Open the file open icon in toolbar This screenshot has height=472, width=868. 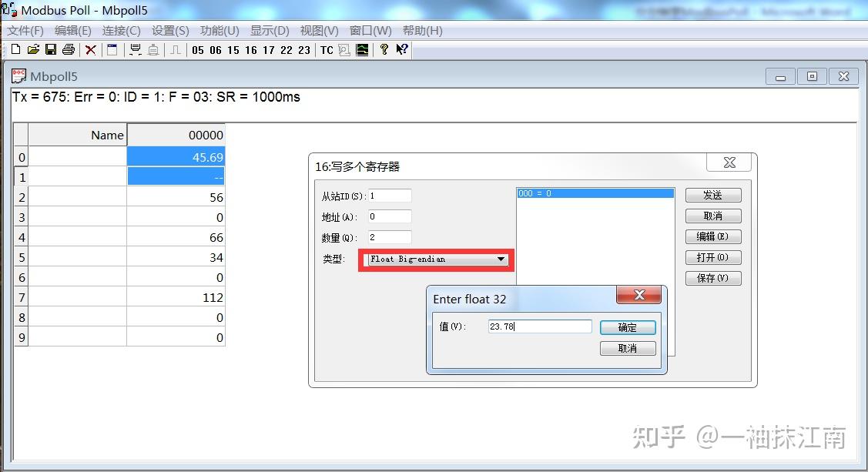click(x=32, y=49)
